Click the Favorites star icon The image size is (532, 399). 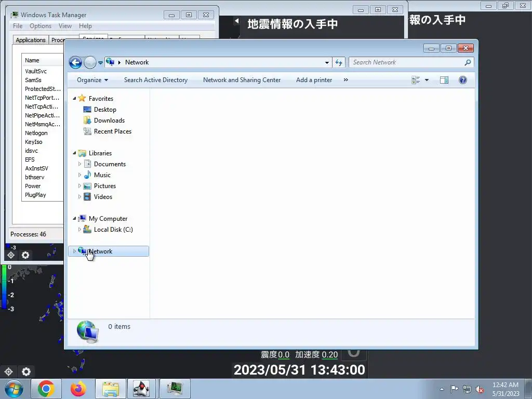[x=82, y=98]
